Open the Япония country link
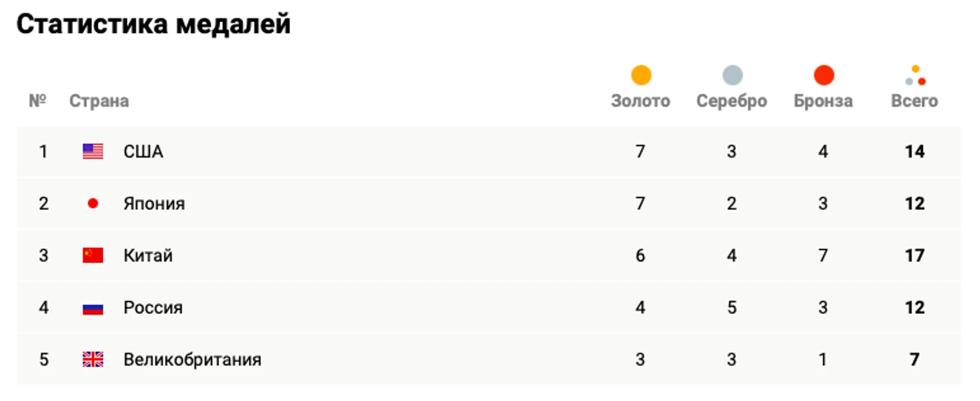The width and height of the screenshot is (980, 401). point(154,204)
